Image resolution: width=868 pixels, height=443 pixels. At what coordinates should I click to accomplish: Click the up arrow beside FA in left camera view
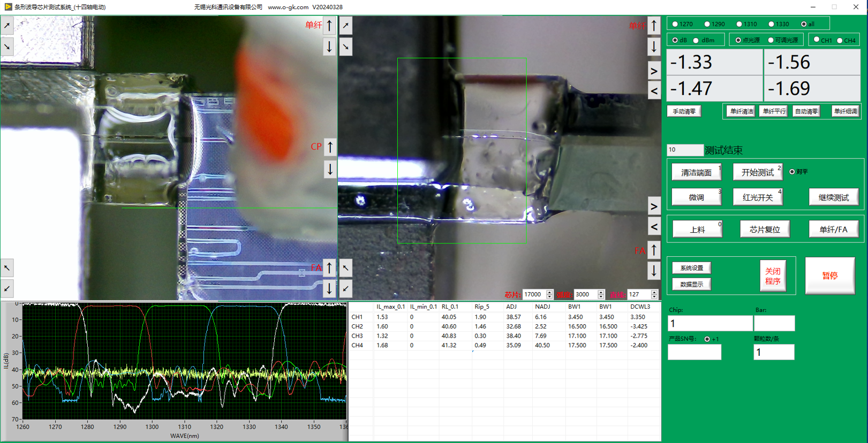pos(329,268)
